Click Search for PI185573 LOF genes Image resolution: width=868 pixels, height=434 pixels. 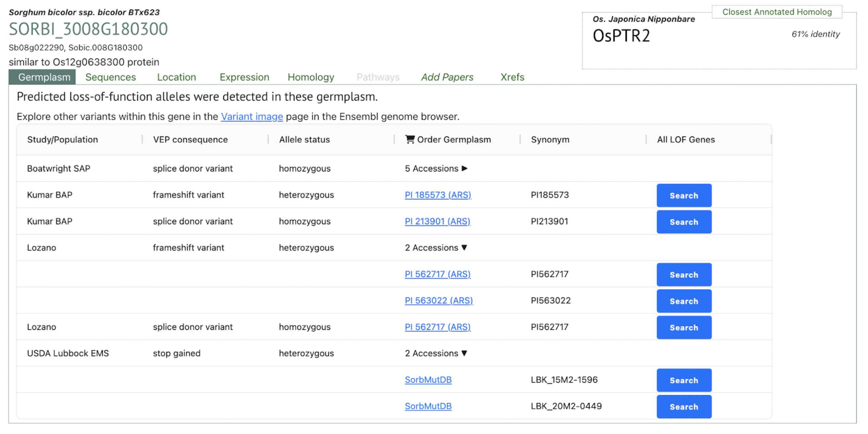coord(684,195)
